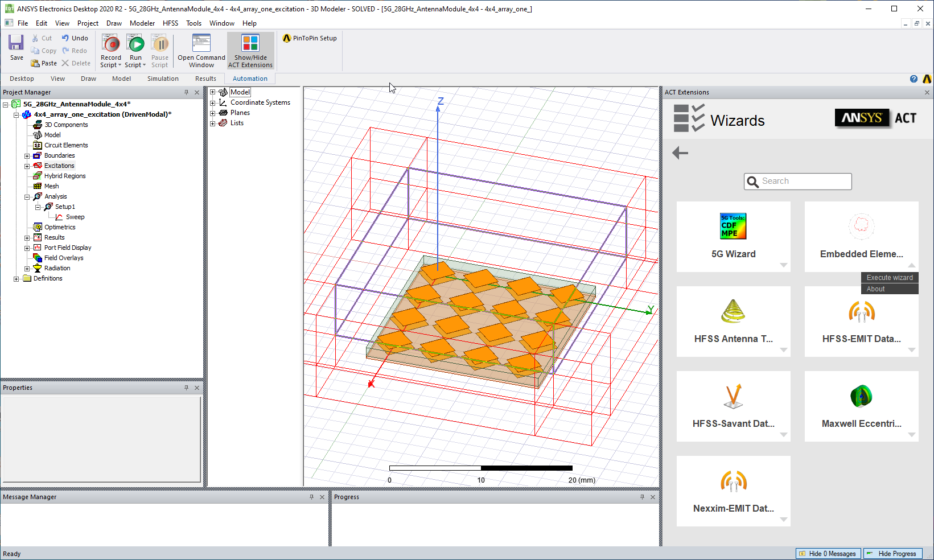Open 5G Wizard dropdown arrow
Screen dimensions: 934x560
(x=784, y=265)
